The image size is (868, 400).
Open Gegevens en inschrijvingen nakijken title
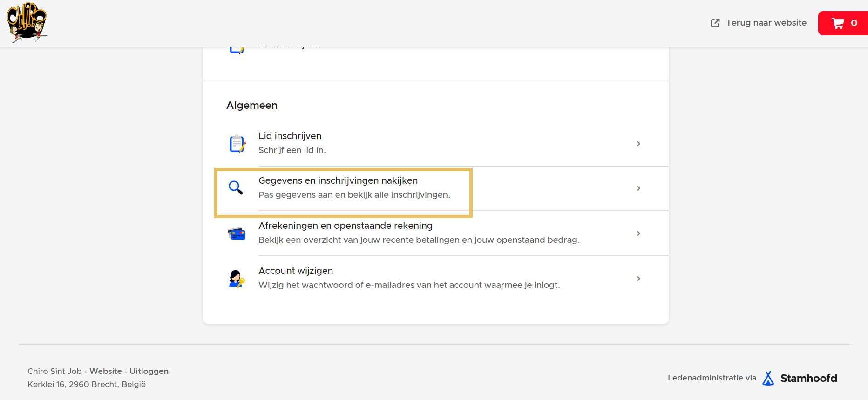(338, 180)
